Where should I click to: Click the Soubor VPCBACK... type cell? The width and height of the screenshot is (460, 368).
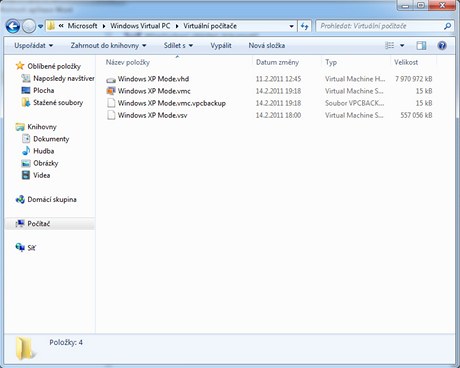pos(355,103)
